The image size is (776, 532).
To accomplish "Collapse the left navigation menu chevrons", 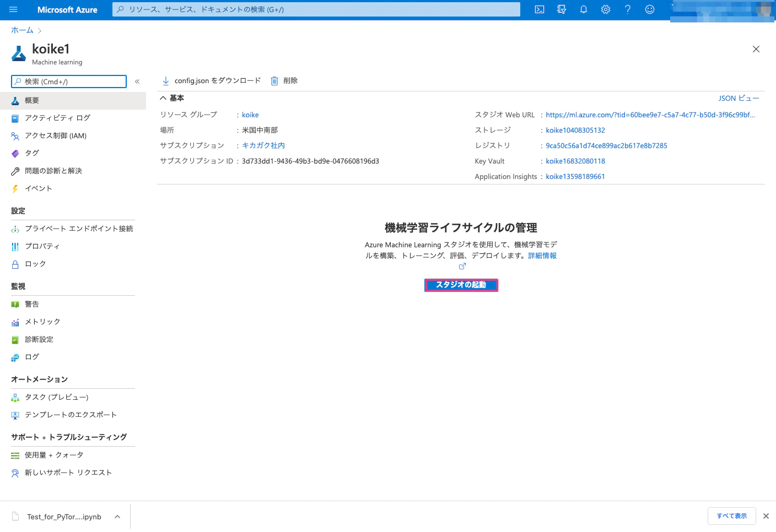I will click(x=137, y=82).
